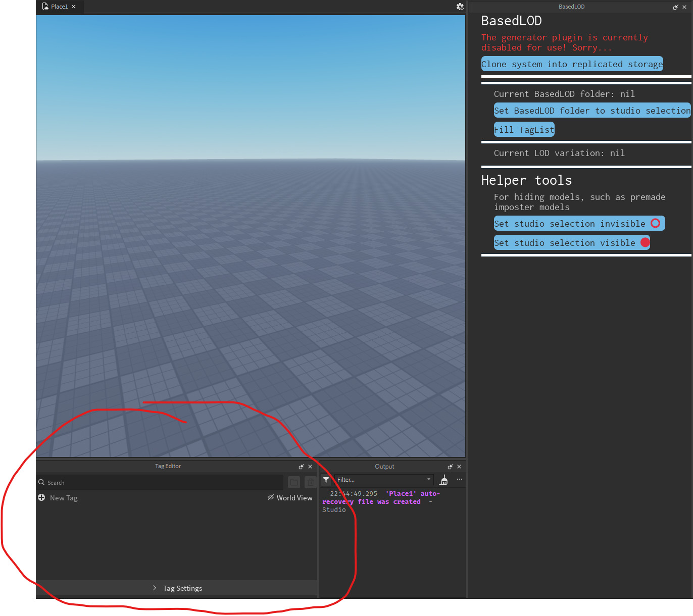
Task: Click Fill TagList in the BasedLOD panel
Action: coord(524,129)
